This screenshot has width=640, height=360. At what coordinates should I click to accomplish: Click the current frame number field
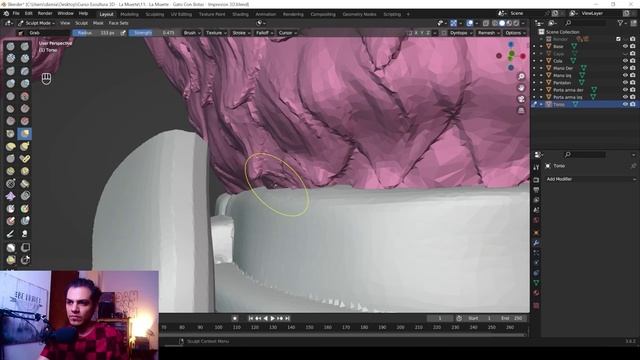click(440, 318)
